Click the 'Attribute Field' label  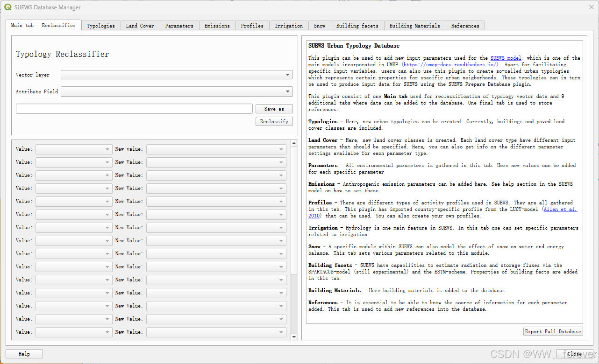pos(37,91)
